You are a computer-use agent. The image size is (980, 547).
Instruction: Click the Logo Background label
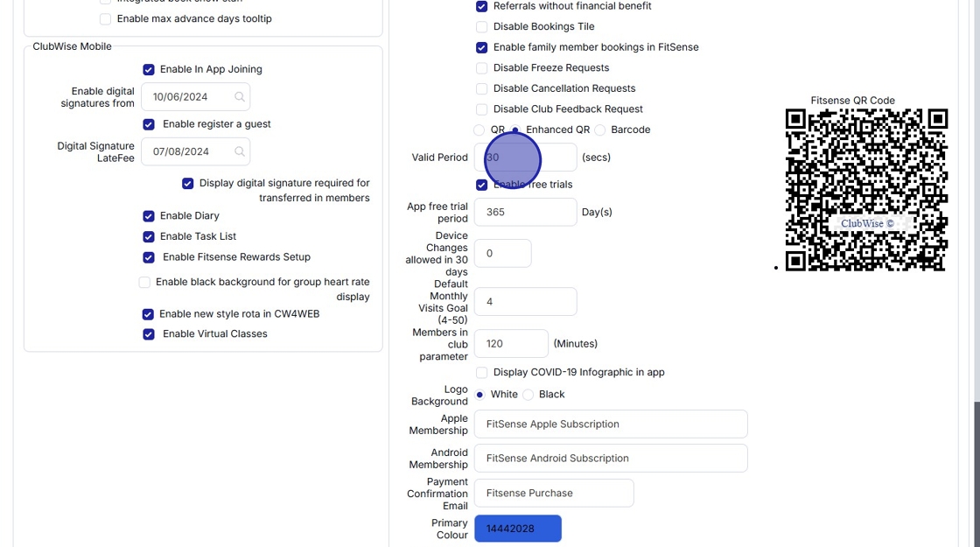point(439,395)
